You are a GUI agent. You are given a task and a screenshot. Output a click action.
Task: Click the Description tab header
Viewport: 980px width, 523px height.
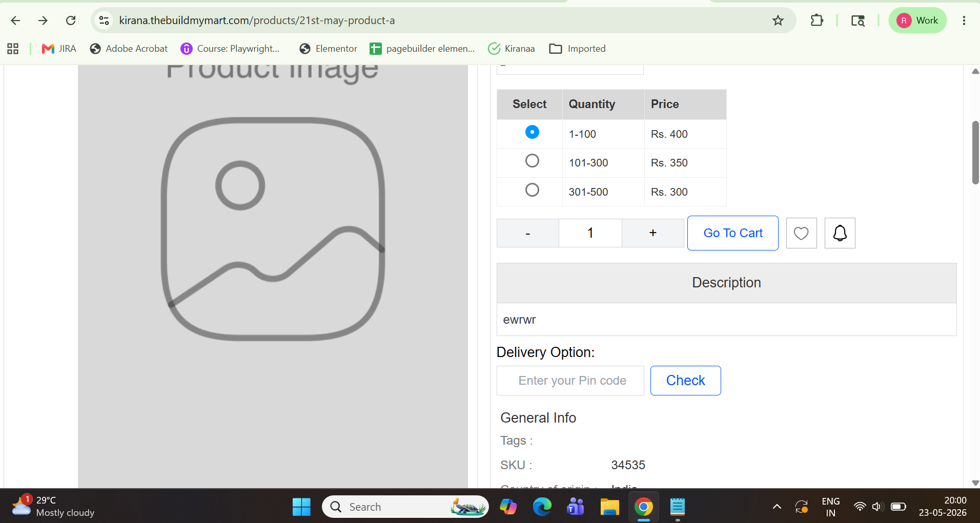726,283
